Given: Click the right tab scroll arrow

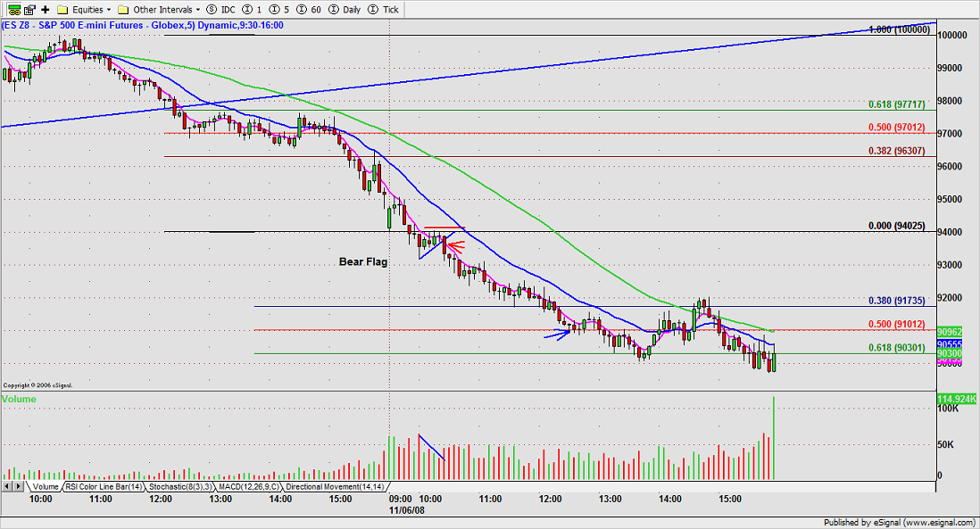Looking at the screenshot, I should click(x=18, y=486).
